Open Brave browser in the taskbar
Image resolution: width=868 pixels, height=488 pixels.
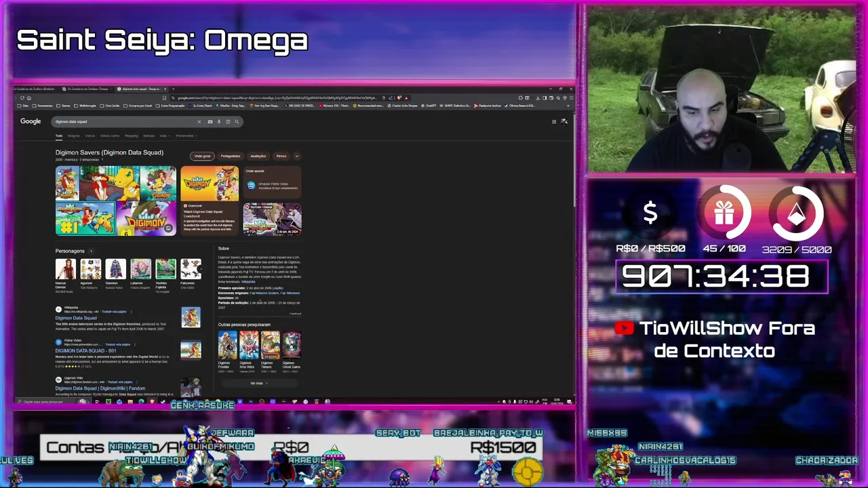pos(152,401)
